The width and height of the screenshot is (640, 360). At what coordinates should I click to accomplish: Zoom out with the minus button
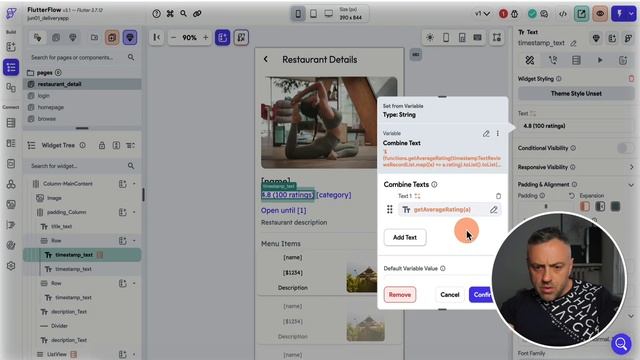click(x=173, y=38)
